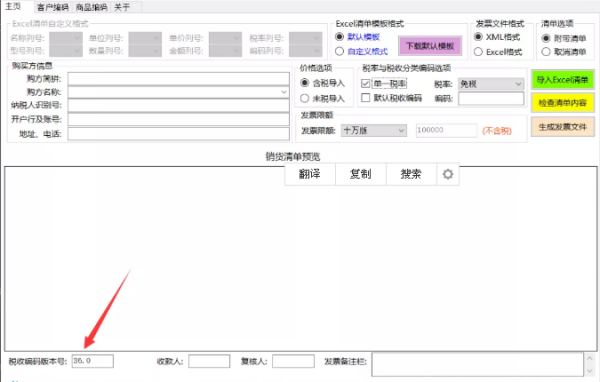The image size is (600, 382).
Task: Focus the 开户行及账号 input field
Action: click(178, 119)
